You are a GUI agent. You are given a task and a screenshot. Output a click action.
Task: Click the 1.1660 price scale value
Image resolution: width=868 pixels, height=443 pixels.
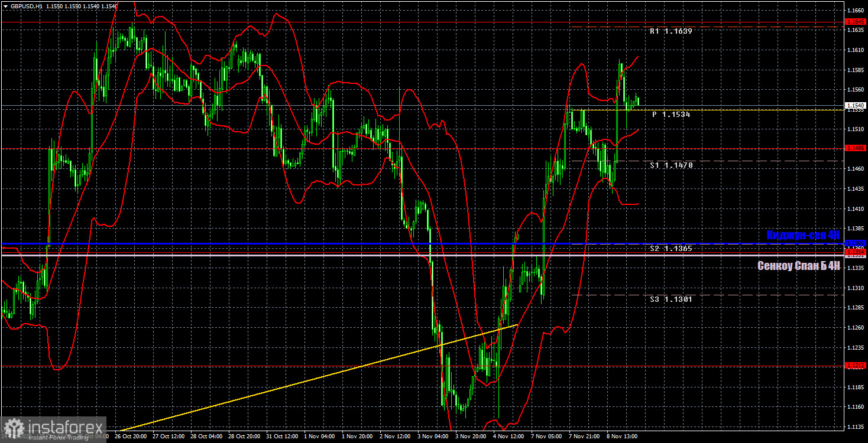[856, 11]
